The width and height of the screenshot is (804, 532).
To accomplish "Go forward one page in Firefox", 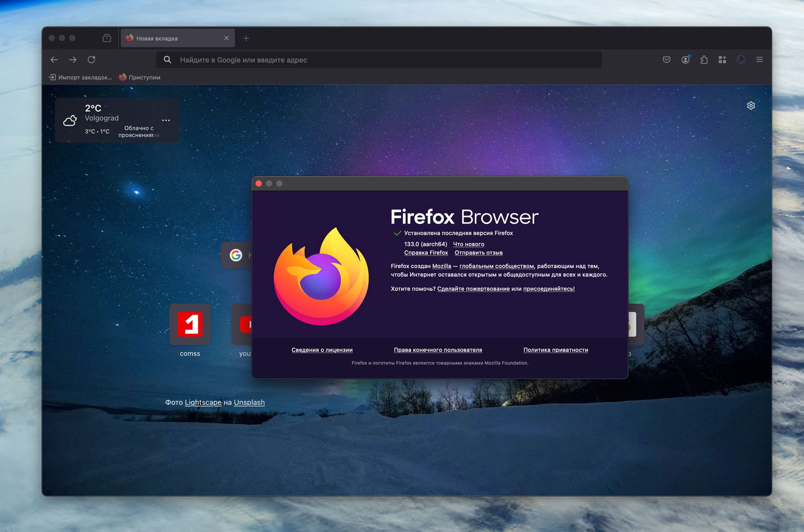I will [73, 59].
